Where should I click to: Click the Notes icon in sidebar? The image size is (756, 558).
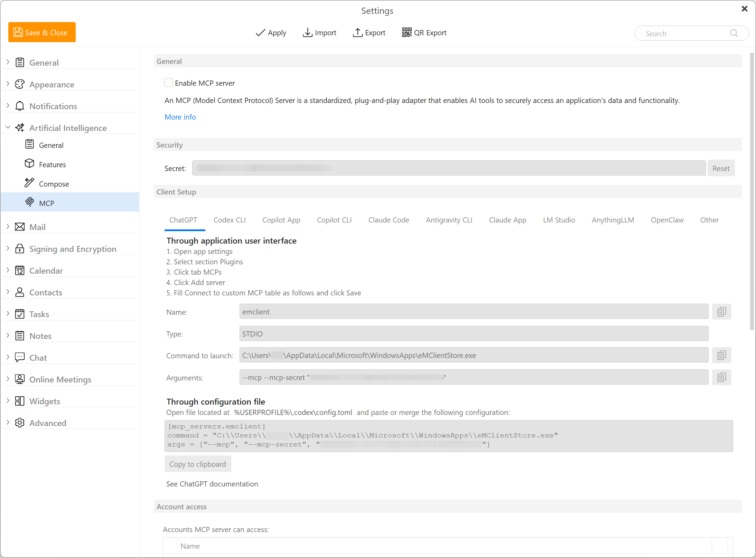[x=20, y=336]
